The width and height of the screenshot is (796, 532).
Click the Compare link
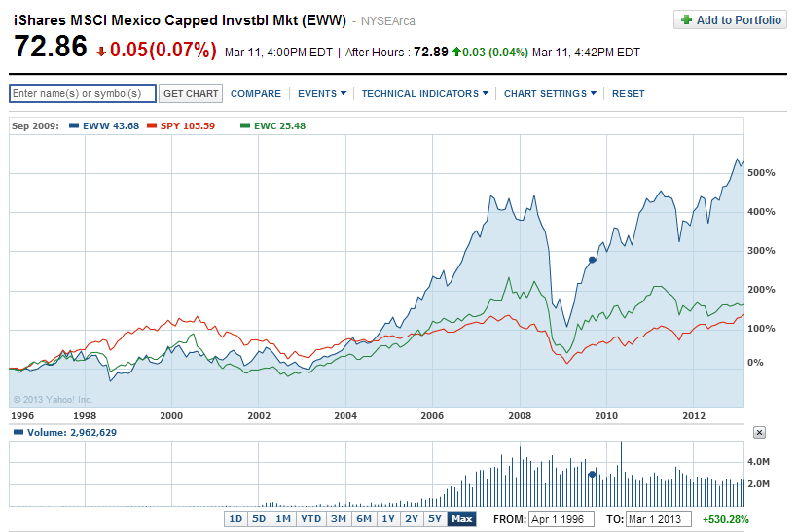coord(255,93)
